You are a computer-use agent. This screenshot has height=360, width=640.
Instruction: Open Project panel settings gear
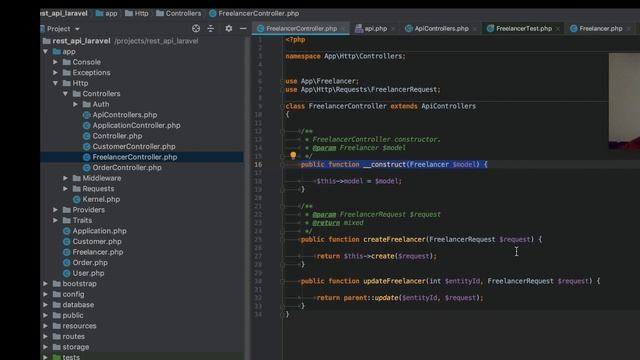[x=229, y=29]
